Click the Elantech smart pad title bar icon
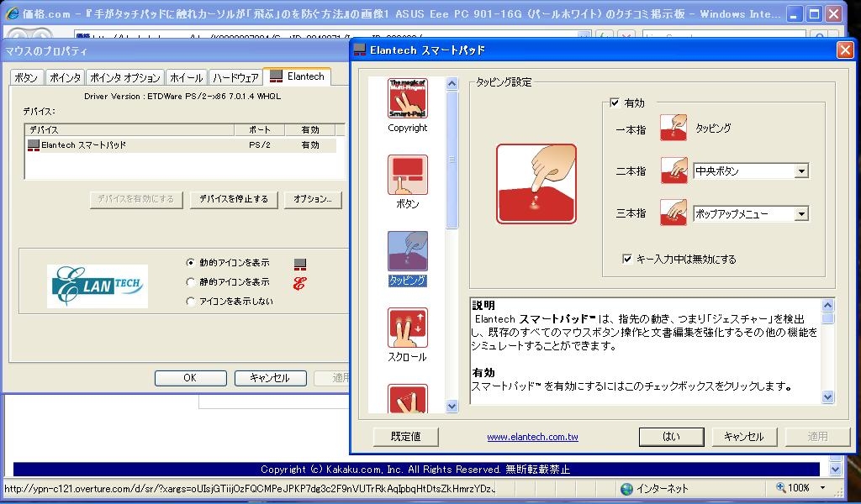Screen dimensions: 861x504 360,50
